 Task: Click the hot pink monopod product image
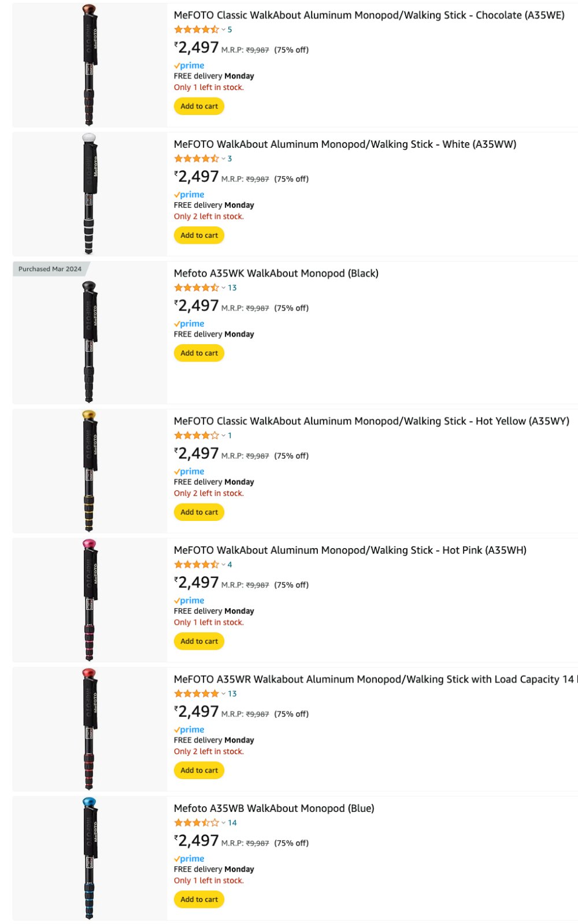[x=90, y=600]
